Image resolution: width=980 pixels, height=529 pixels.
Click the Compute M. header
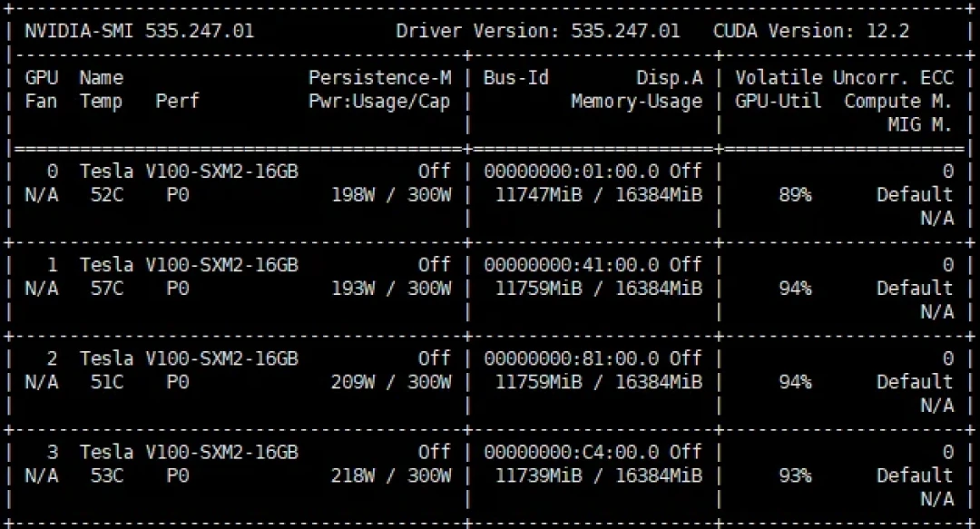[x=898, y=102]
